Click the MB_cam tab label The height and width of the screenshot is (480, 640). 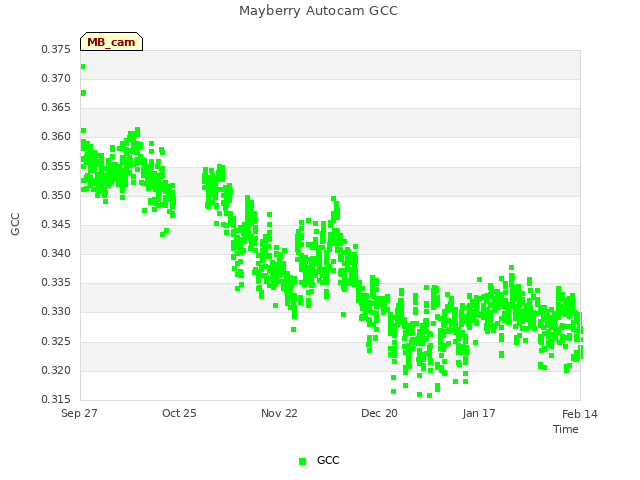pos(111,42)
